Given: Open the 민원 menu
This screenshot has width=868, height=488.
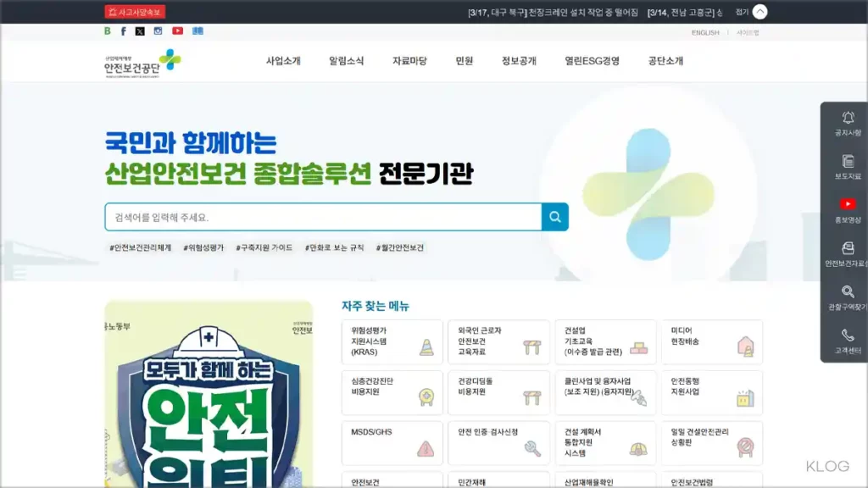Looking at the screenshot, I should click(464, 61).
